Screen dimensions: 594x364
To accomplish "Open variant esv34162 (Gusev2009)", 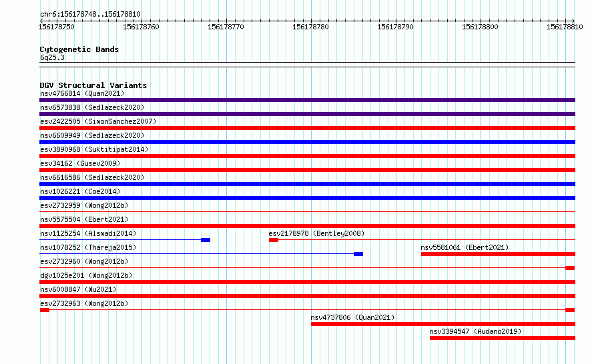I will click(x=80, y=163).
